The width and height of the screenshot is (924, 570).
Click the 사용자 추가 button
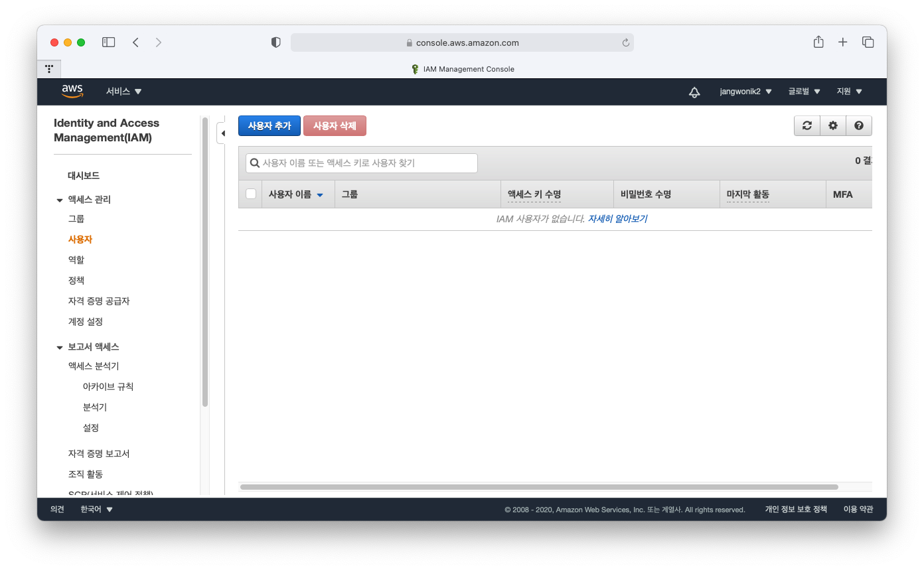coord(269,126)
